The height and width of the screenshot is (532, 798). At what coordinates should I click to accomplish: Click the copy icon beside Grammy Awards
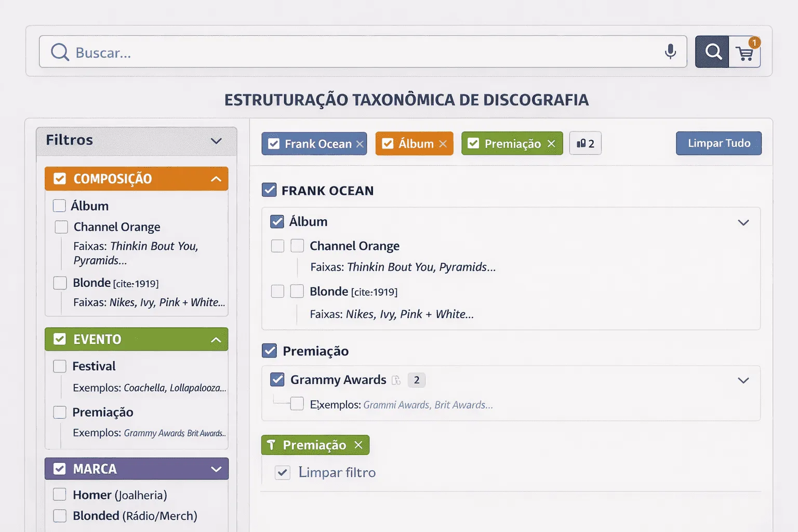(x=396, y=380)
